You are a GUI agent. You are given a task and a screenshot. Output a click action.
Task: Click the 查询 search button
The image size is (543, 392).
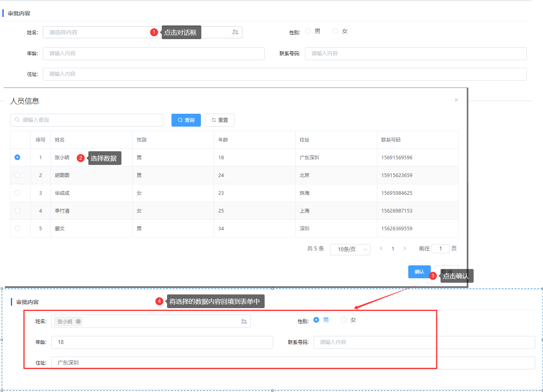[x=186, y=120]
